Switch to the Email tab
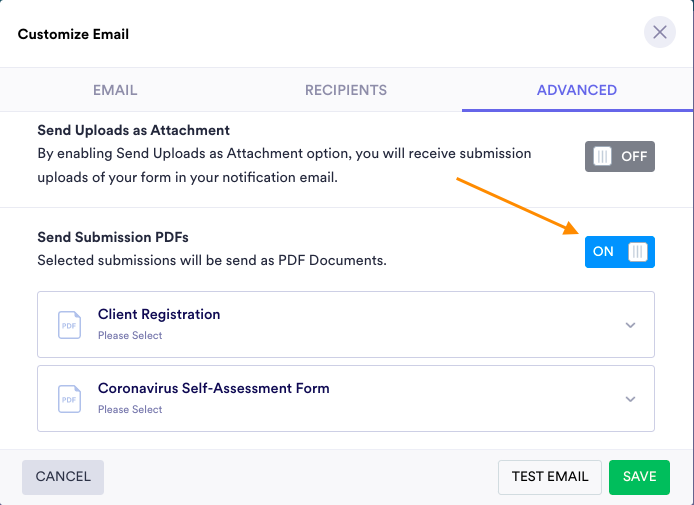694x505 pixels. [x=115, y=90]
